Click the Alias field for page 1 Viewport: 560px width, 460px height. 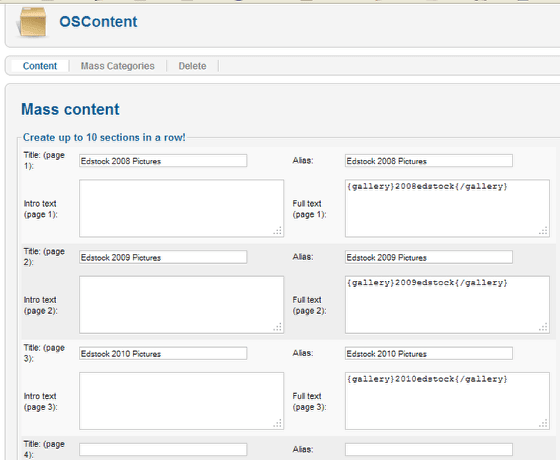429,161
